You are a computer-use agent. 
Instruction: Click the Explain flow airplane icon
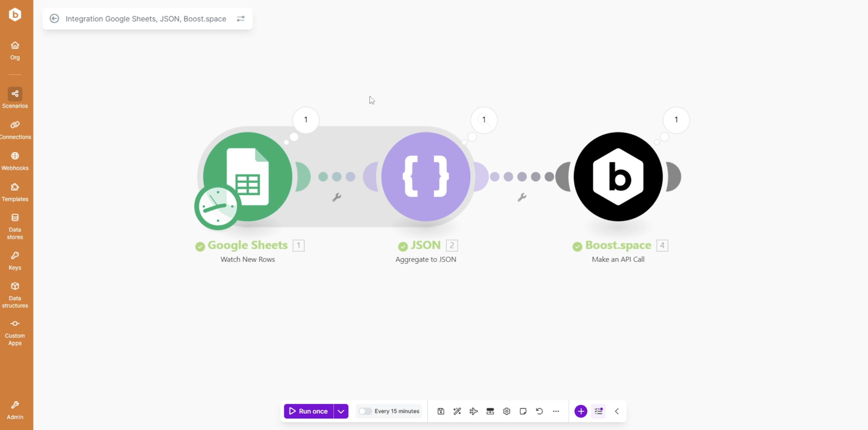(x=473, y=411)
